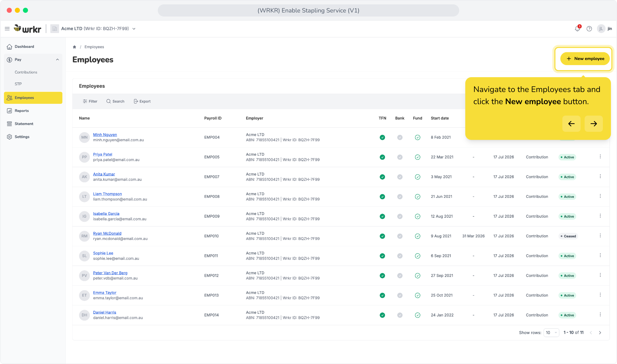
Task: Click Fund status indicator for Ryan McDonald
Action: 417,236
